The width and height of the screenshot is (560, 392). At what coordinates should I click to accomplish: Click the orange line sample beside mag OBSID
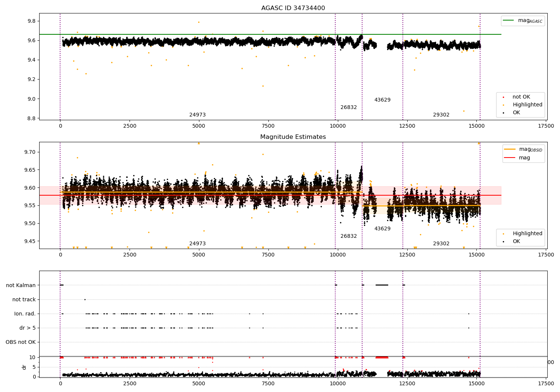pos(510,149)
